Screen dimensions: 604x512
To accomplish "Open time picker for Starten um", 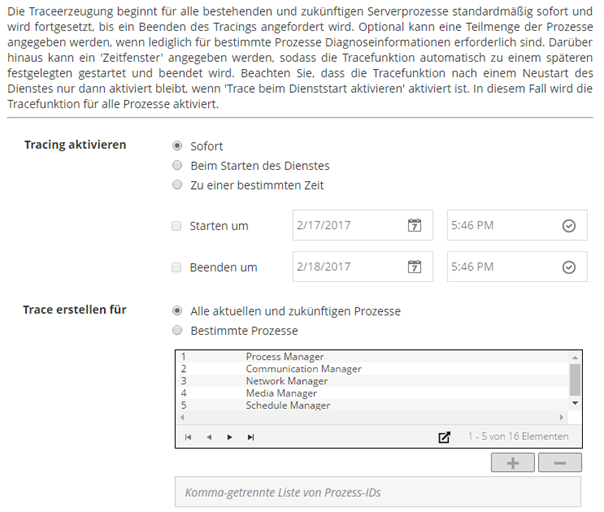I will (x=569, y=226).
